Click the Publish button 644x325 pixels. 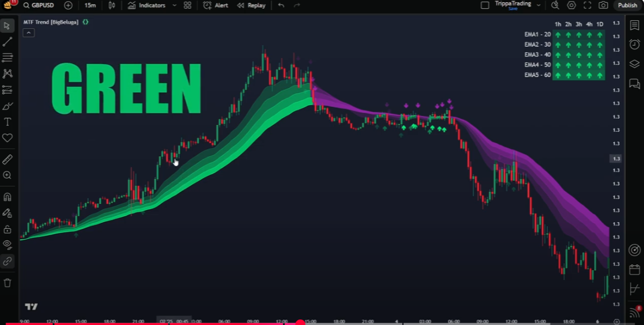(627, 6)
